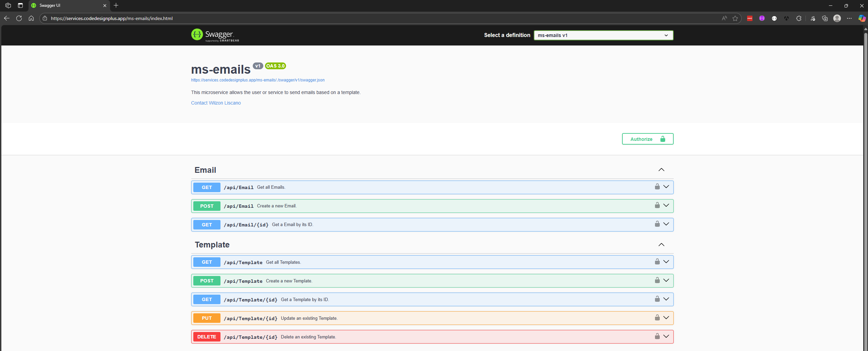Open browser collections icon
868x351 pixels.
click(x=825, y=18)
